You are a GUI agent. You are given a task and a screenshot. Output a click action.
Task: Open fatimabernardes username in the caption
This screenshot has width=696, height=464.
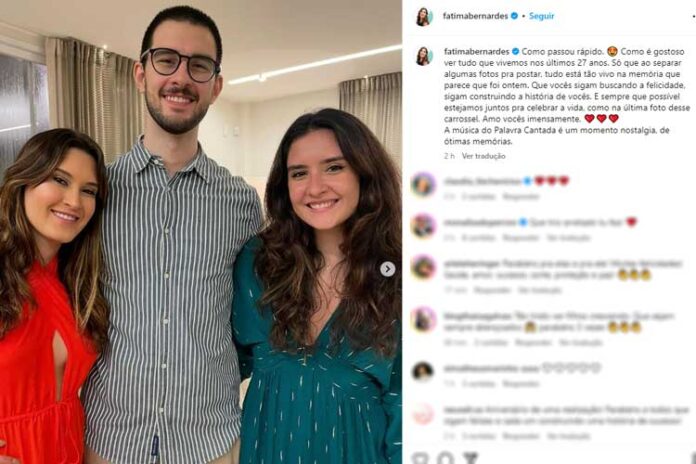click(477, 52)
